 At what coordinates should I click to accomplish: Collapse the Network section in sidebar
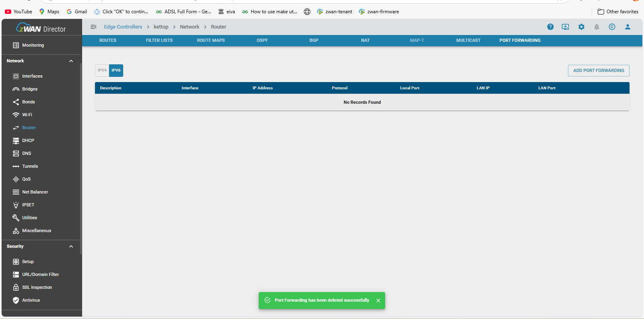(x=71, y=61)
